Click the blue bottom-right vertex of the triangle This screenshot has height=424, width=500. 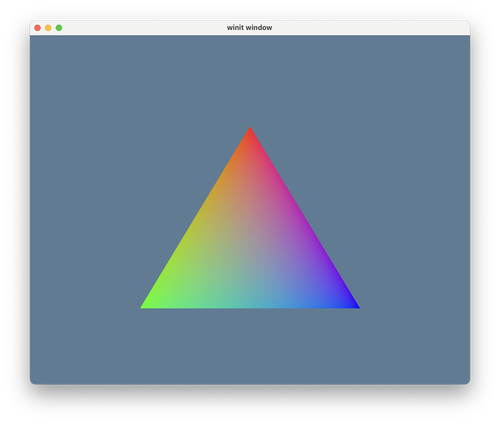tap(357, 307)
